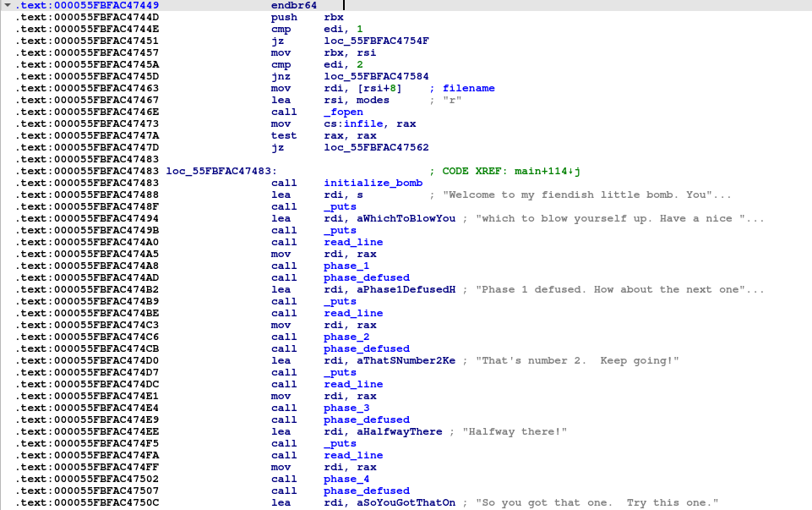Select _puts call at address 474D7

[x=341, y=373]
